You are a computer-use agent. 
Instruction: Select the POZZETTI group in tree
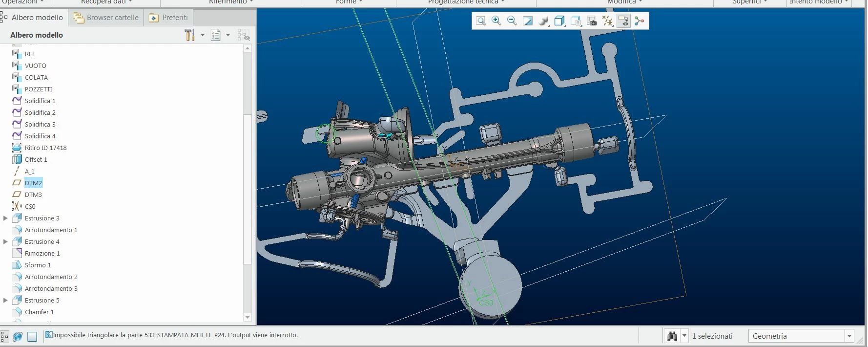tap(38, 89)
